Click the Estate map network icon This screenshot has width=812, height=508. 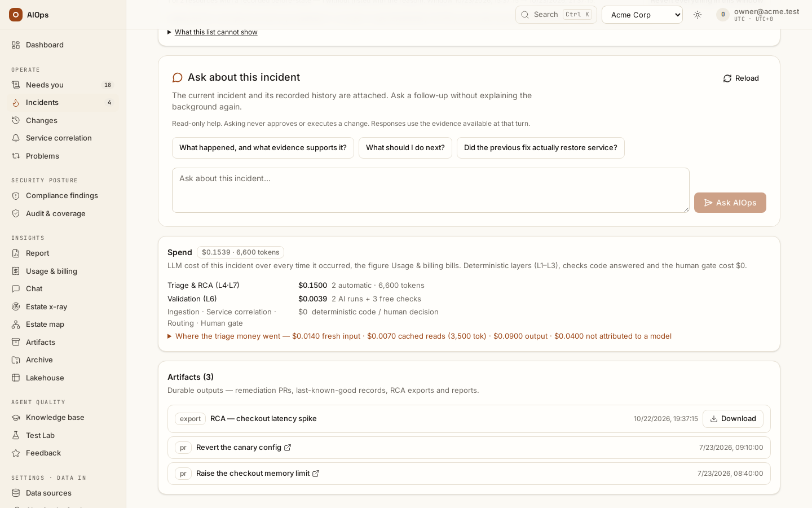[x=16, y=325]
